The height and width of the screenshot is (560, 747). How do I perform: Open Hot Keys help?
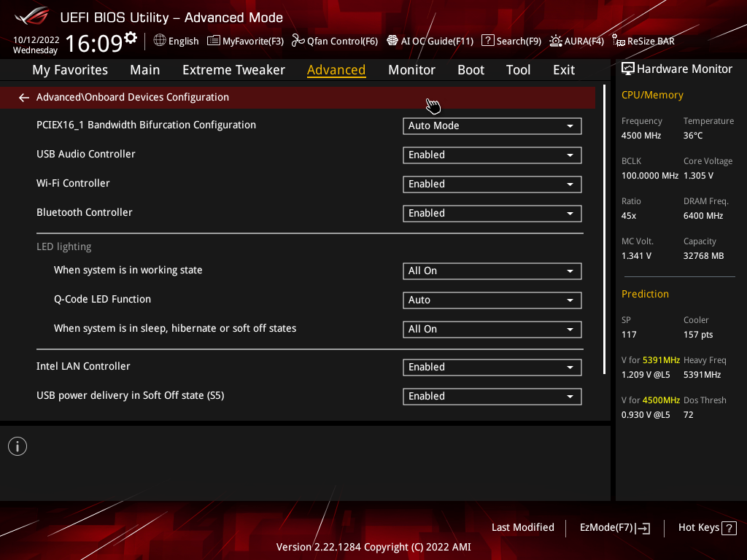click(707, 528)
